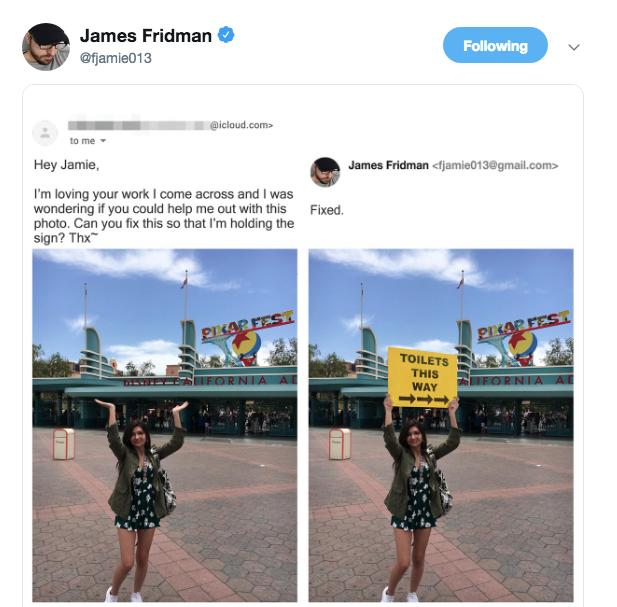This screenshot has height=607, width=617.
Task: Click the 'Fixed.' reply text
Action: tap(327, 210)
